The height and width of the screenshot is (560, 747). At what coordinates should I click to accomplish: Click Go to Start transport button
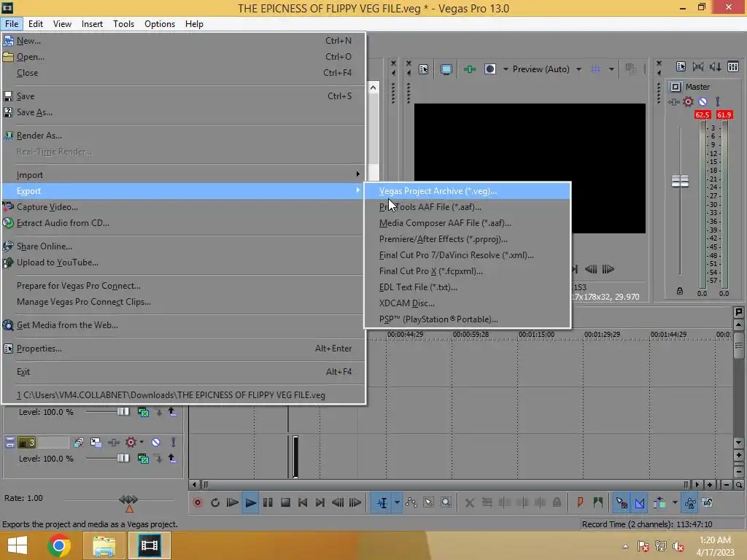point(303,502)
